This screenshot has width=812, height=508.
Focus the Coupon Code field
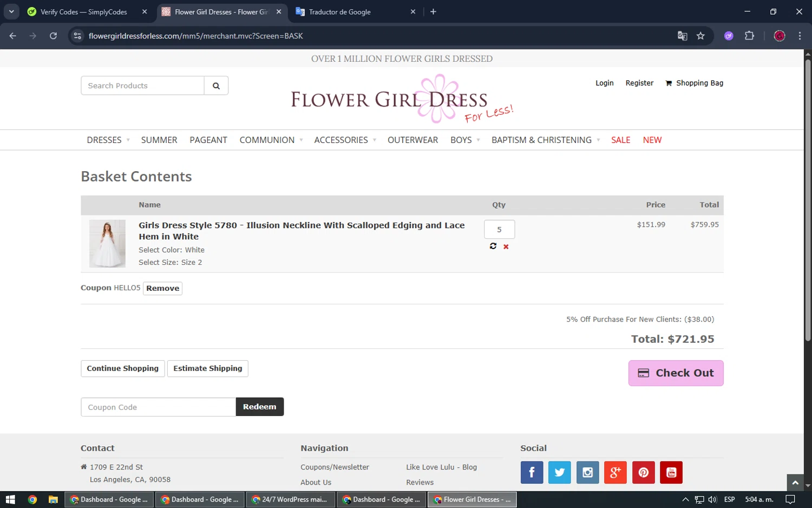coord(159,407)
